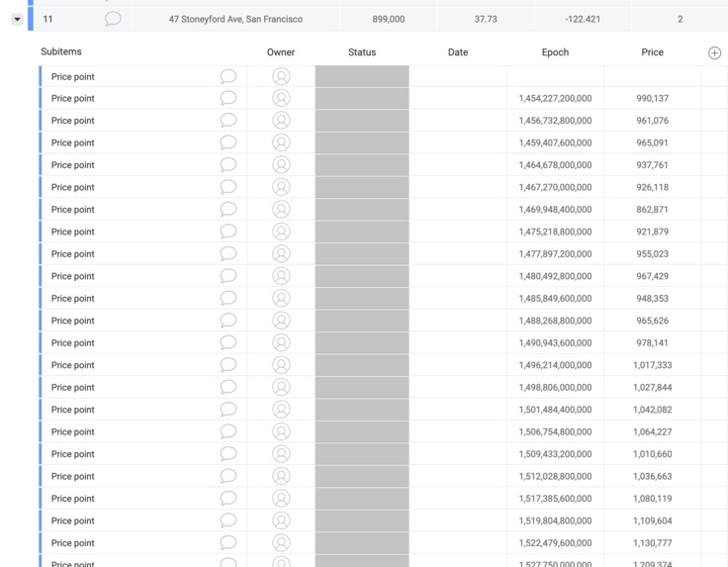
Task: Open updates bubble for price 937,761 subitem
Action: 227,165
